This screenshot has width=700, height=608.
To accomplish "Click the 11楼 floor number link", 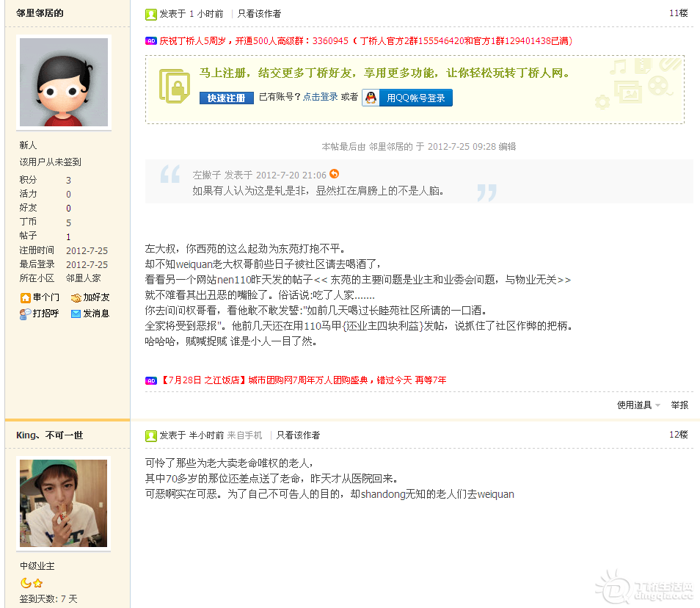I will click(x=678, y=13).
